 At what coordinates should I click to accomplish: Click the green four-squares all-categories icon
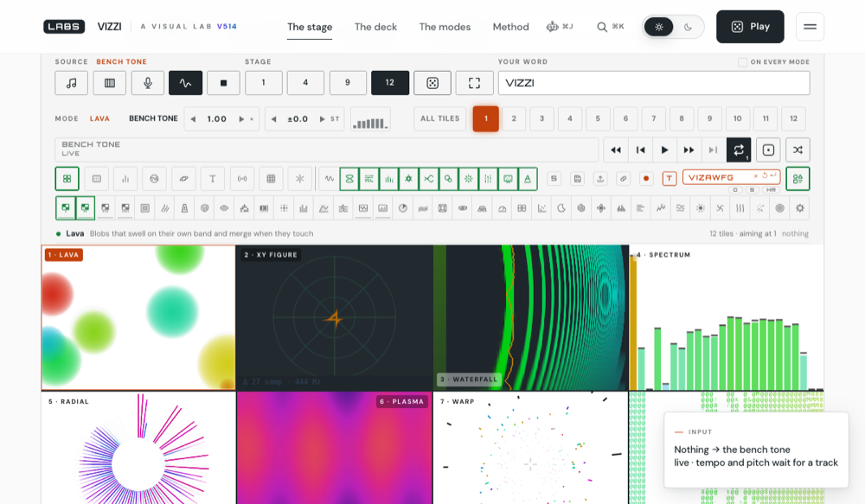(67, 179)
